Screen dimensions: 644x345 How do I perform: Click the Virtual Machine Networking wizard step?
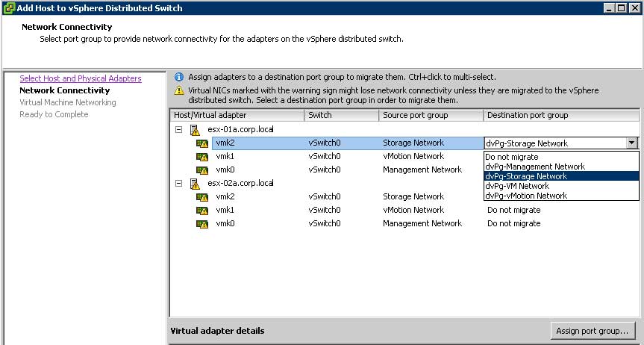[x=68, y=102]
